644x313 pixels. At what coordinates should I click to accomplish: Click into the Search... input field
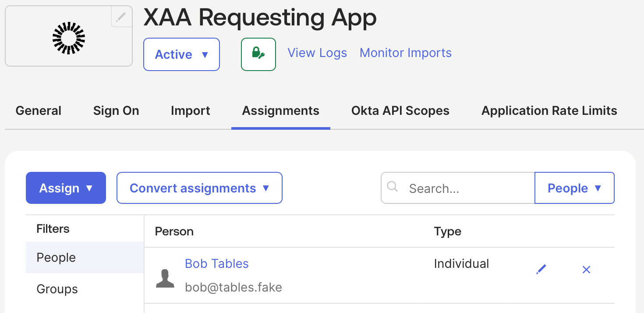[x=458, y=188]
